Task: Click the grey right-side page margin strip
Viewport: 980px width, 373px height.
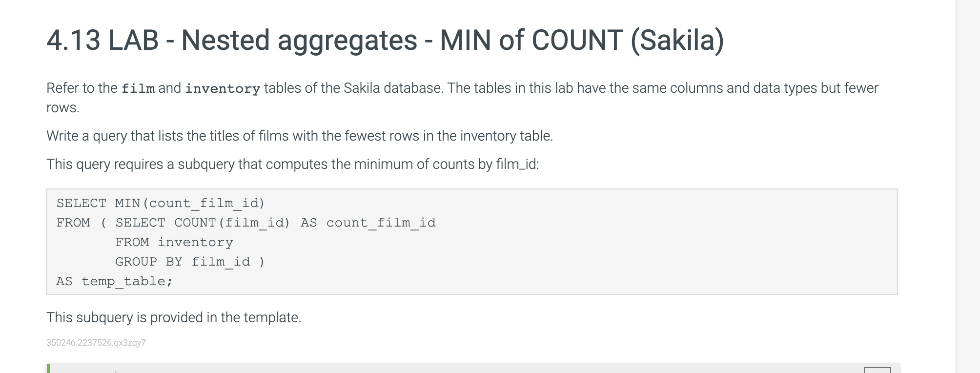Action: (x=968, y=186)
